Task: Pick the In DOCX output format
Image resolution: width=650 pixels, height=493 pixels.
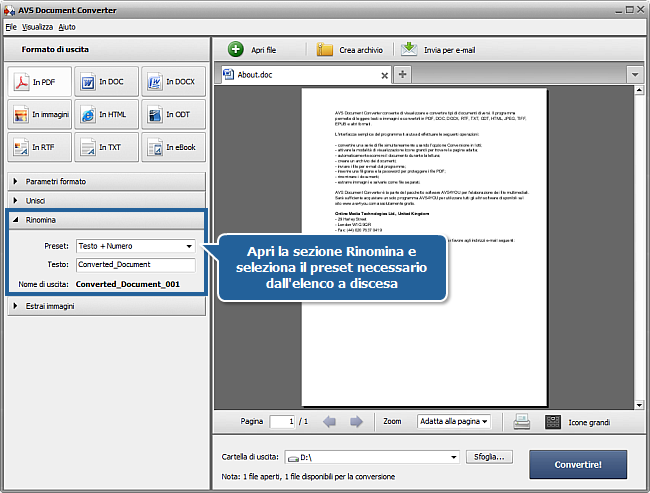Action: [x=173, y=82]
